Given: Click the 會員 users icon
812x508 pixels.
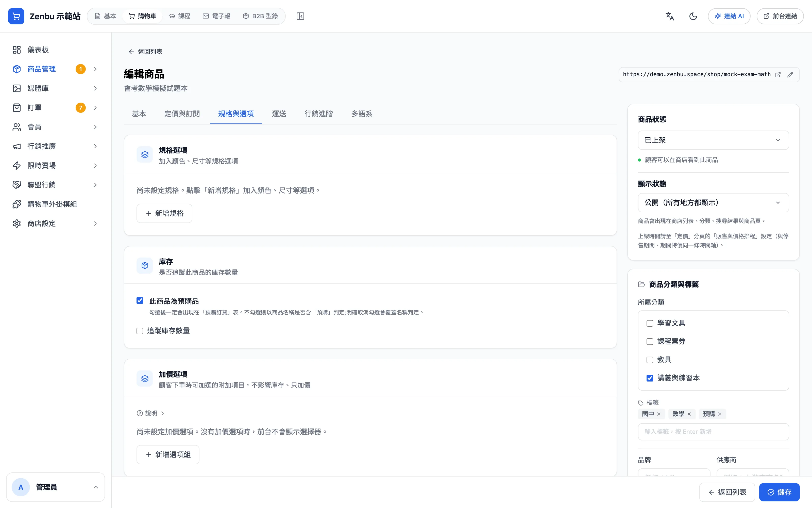Looking at the screenshot, I should [17, 127].
